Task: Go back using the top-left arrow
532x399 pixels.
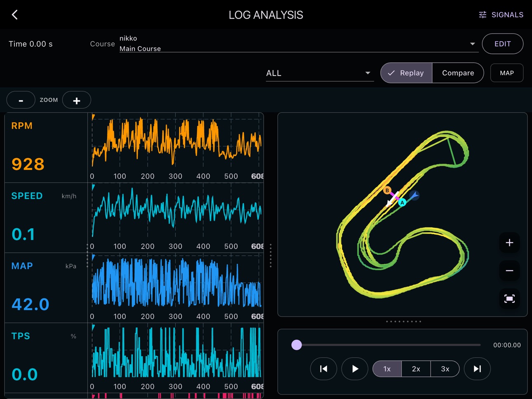Action: point(15,15)
